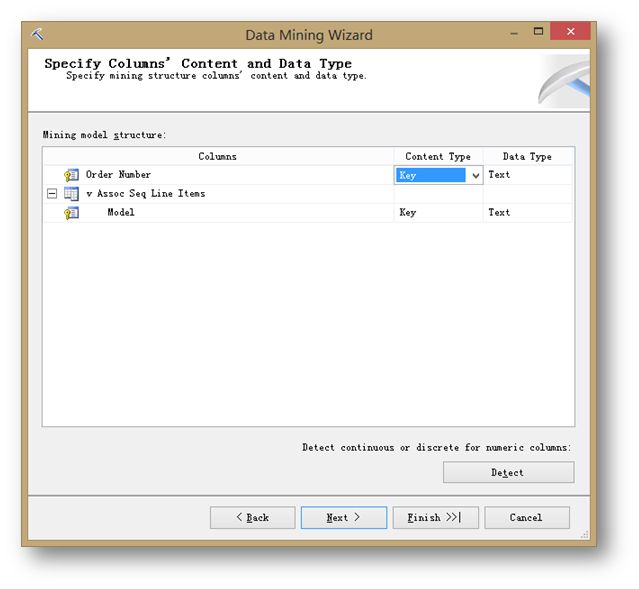The width and height of the screenshot is (639, 589).
Task: Click the Key content type cell for Model
Action: 438,212
